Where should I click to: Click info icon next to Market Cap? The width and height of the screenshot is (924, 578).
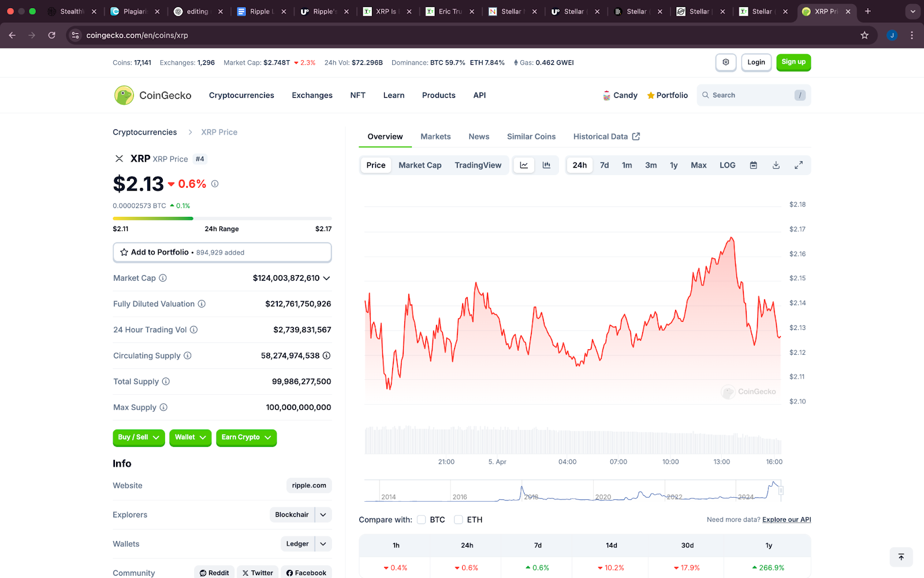pyautogui.click(x=163, y=278)
